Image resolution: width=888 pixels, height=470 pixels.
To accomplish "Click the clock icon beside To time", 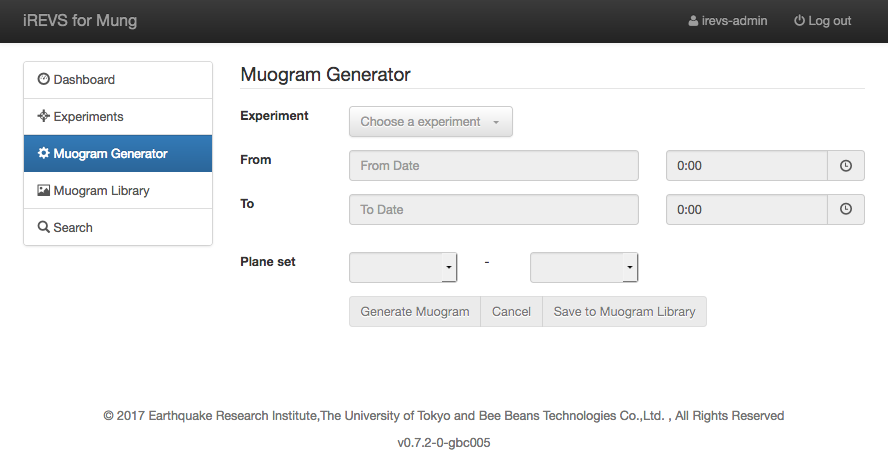I will 845,210.
